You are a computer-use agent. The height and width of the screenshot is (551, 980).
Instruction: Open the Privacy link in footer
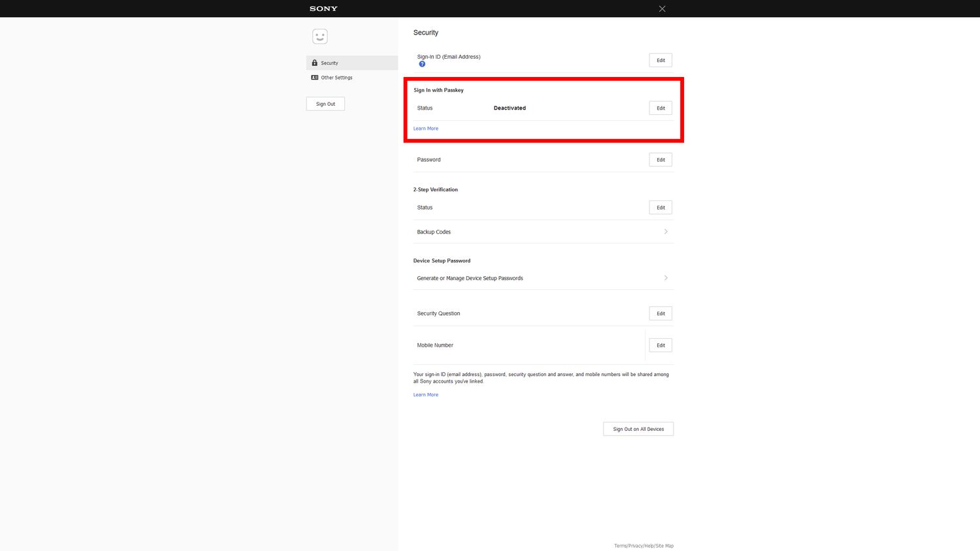tap(635, 546)
